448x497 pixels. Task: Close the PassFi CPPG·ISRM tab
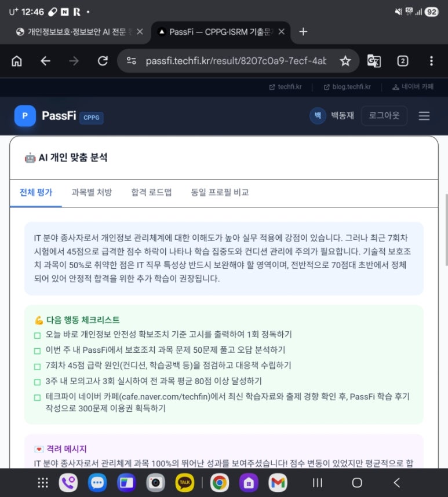281,32
